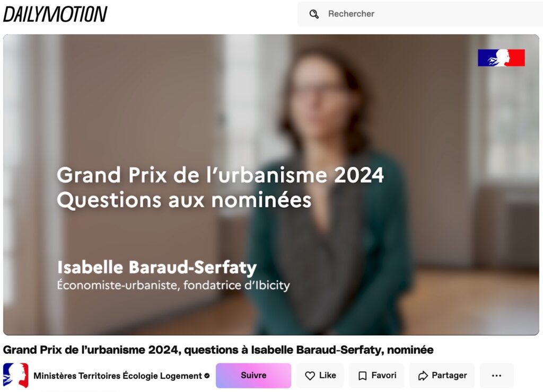Screen dimensions: 543x392
Task: Click the Dailymotion logo
Action: 55,14
